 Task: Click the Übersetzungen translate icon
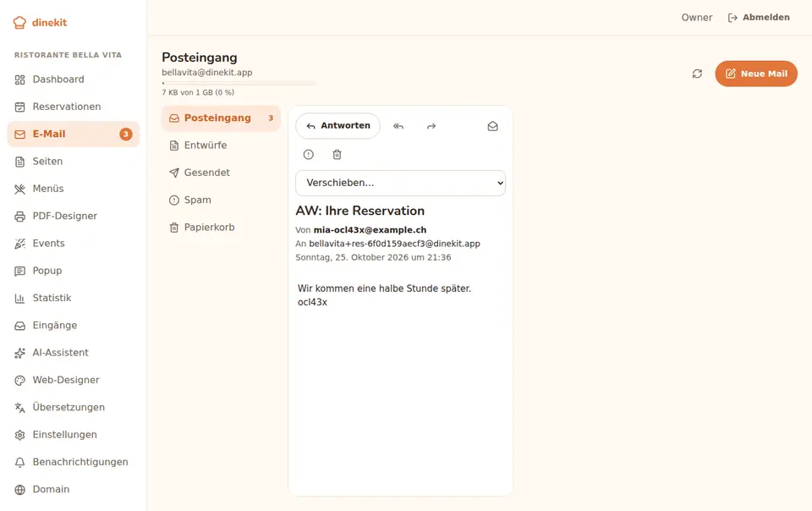pos(19,408)
